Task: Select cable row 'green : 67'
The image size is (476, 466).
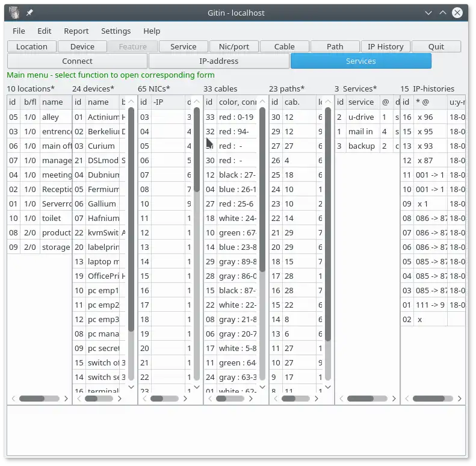Action: point(230,233)
